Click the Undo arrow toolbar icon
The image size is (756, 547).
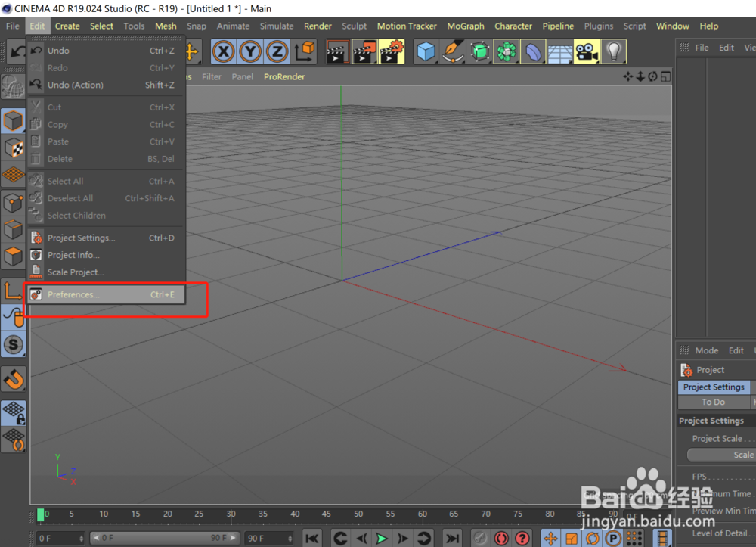pyautogui.click(x=16, y=51)
